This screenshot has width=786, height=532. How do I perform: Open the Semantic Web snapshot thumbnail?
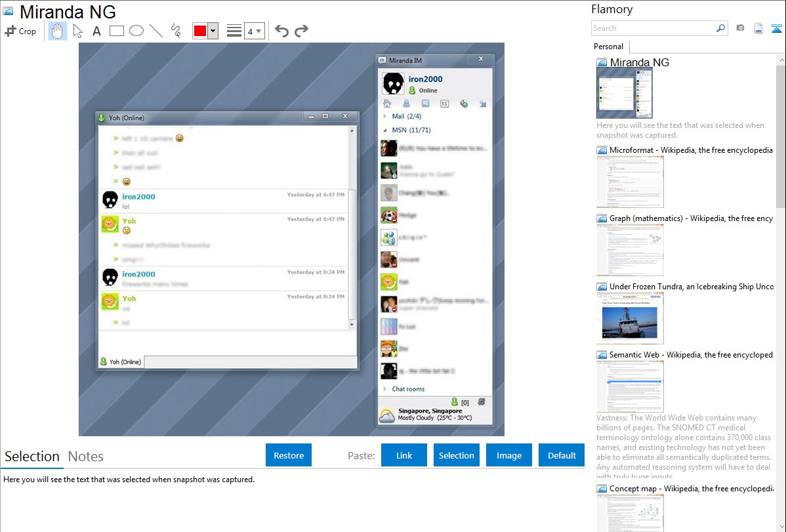630,386
